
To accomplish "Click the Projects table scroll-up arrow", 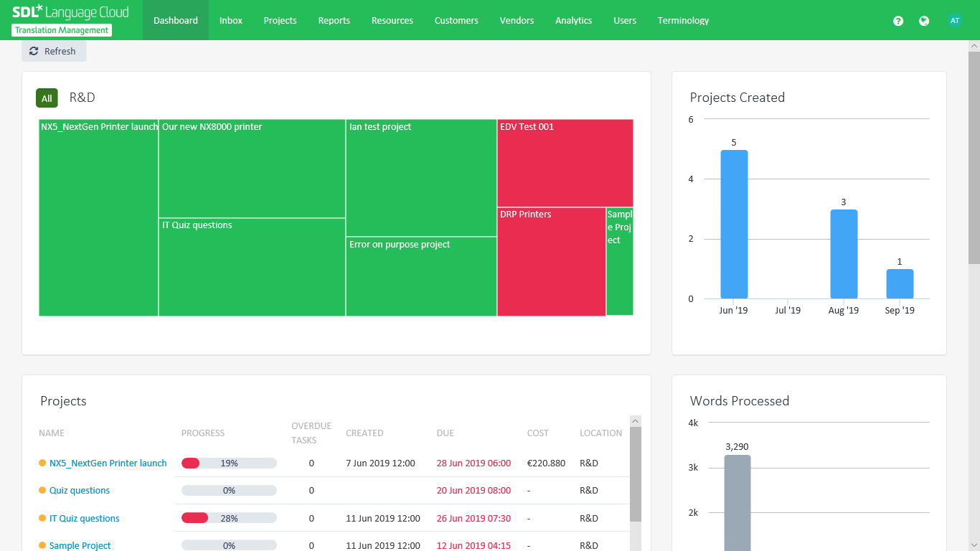I will (636, 421).
